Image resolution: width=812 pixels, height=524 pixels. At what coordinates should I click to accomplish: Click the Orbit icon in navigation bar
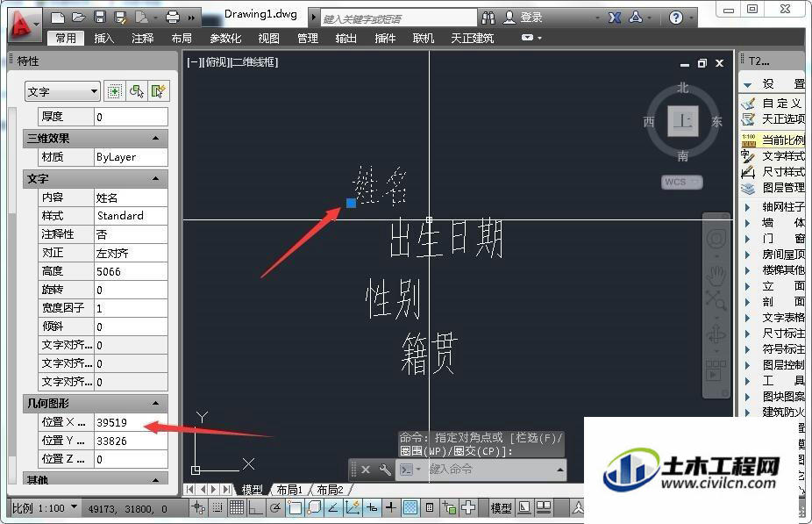(x=716, y=334)
